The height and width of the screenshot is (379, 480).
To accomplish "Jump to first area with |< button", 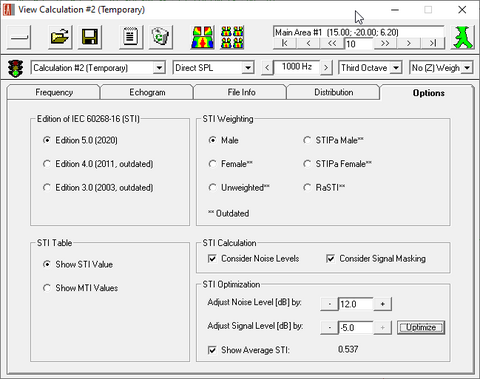I will click(285, 43).
